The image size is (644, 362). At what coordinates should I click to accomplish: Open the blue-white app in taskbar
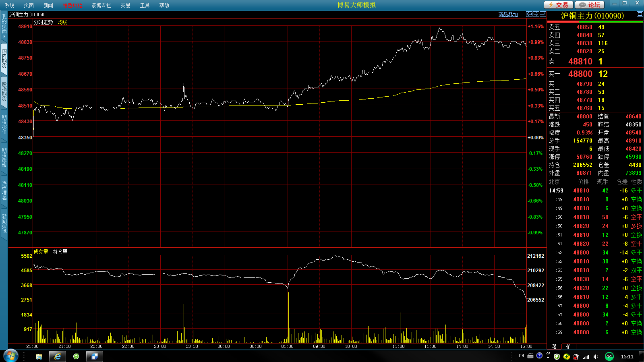(x=95, y=356)
